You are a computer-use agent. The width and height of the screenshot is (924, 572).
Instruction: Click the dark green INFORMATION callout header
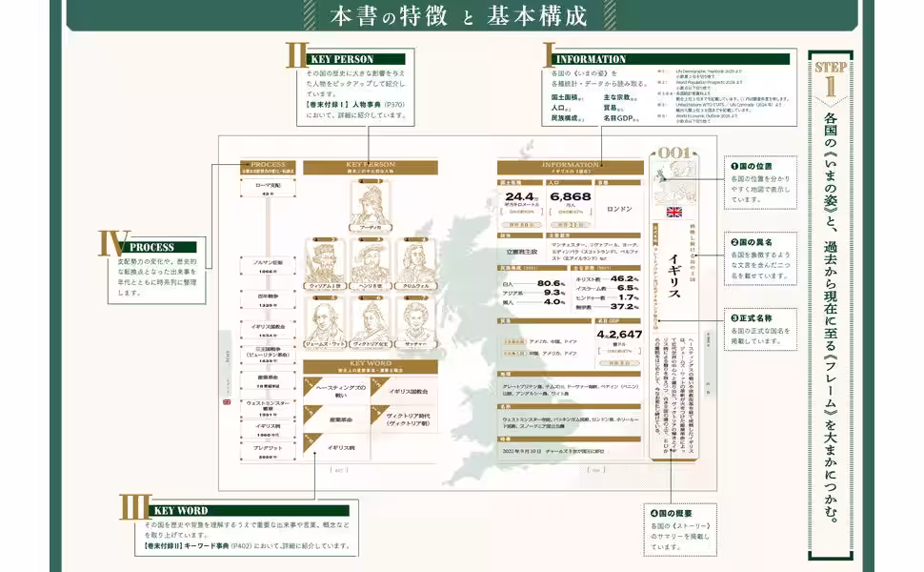pos(672,59)
